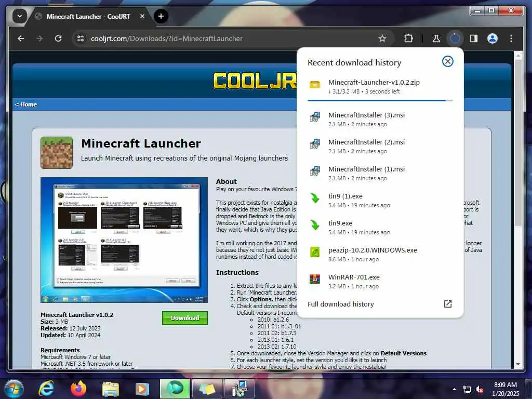Select the Minecraft Launcher - CoolJRT tab
Viewport: 532px width, 399px height.
coord(88,16)
